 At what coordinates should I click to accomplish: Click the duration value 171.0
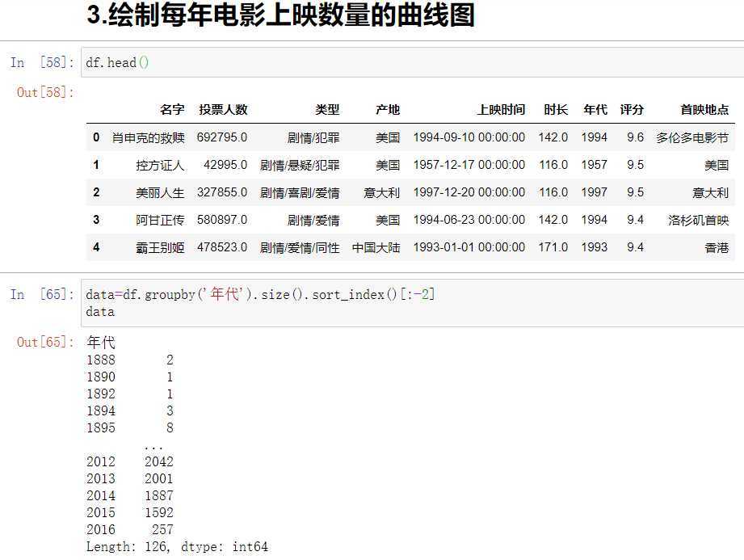(x=553, y=248)
